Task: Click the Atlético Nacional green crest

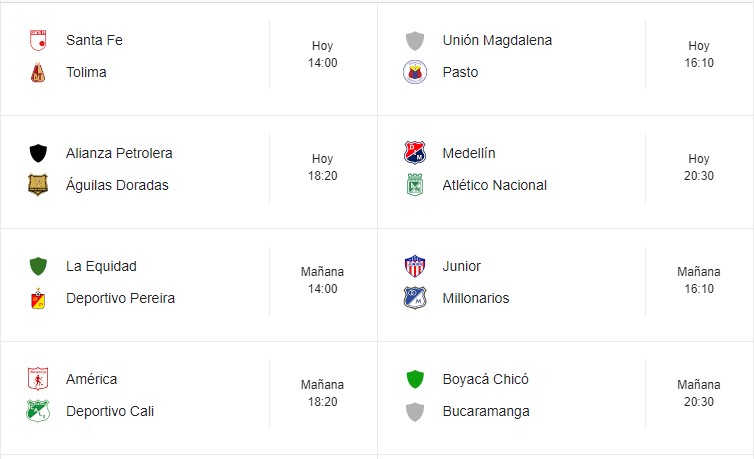Action: [415, 185]
